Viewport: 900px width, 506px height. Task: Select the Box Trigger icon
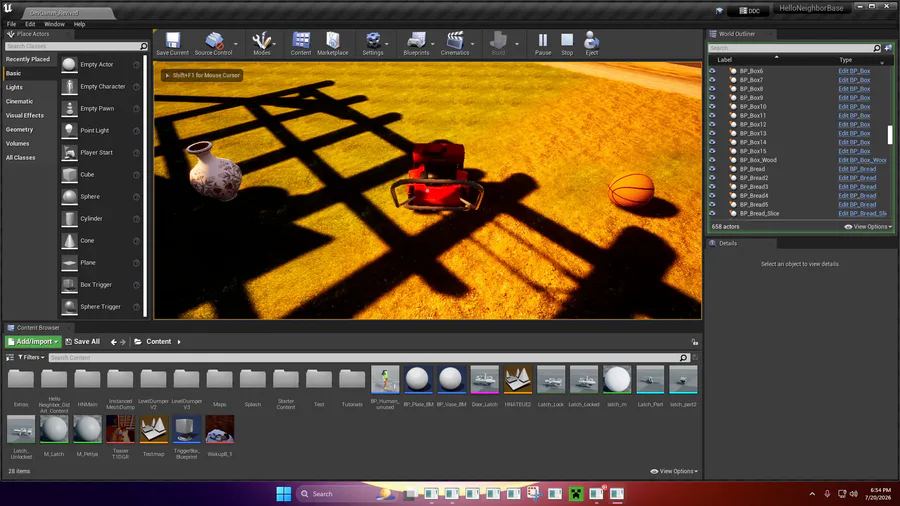(x=69, y=285)
